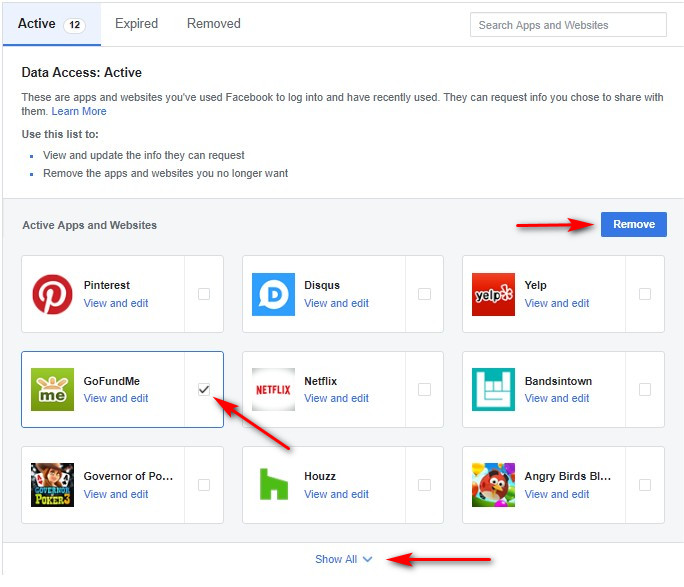The image size is (684, 587).
Task: Click the Houzz app logo
Action: [x=274, y=485]
